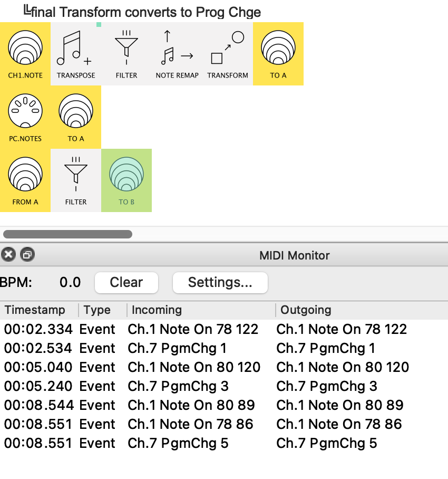The height and width of the screenshot is (479, 448).
Task: Open the Transform module
Action: [228, 54]
